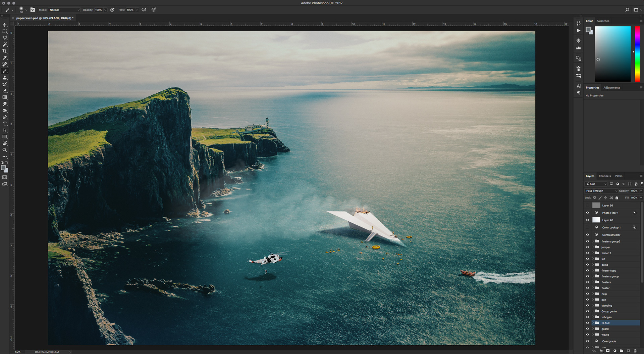Image resolution: width=644 pixels, height=354 pixels.
Task: Choose the Zoom tool in toolbar
Action: coord(5,150)
